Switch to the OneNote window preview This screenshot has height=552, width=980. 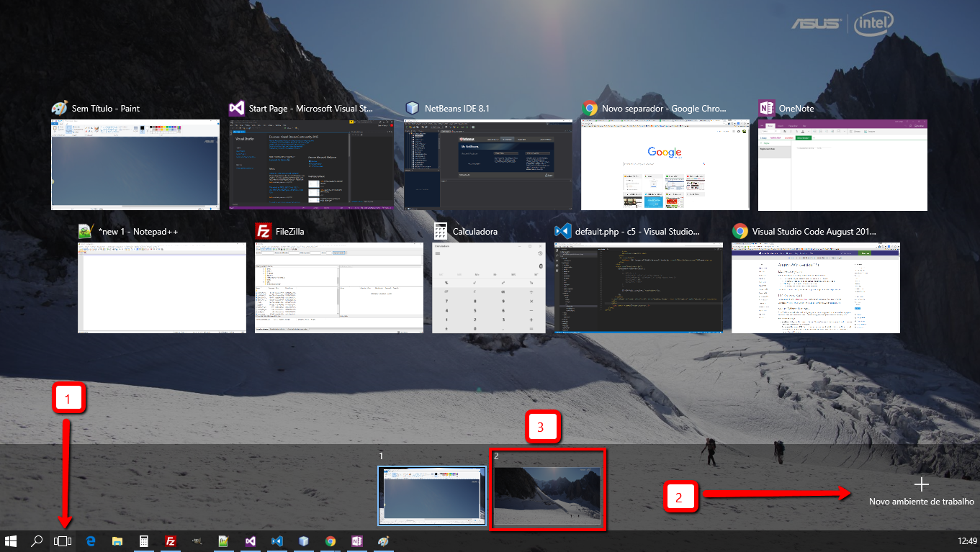(x=842, y=165)
